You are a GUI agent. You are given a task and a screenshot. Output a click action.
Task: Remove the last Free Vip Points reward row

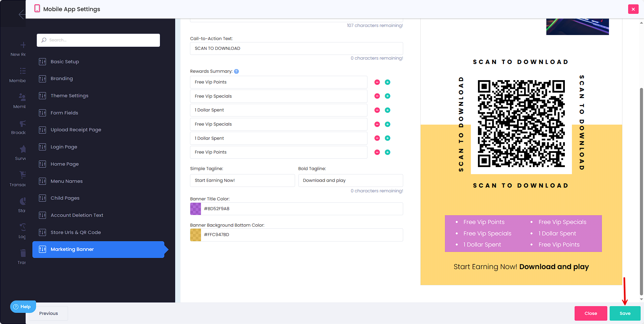[x=377, y=152]
